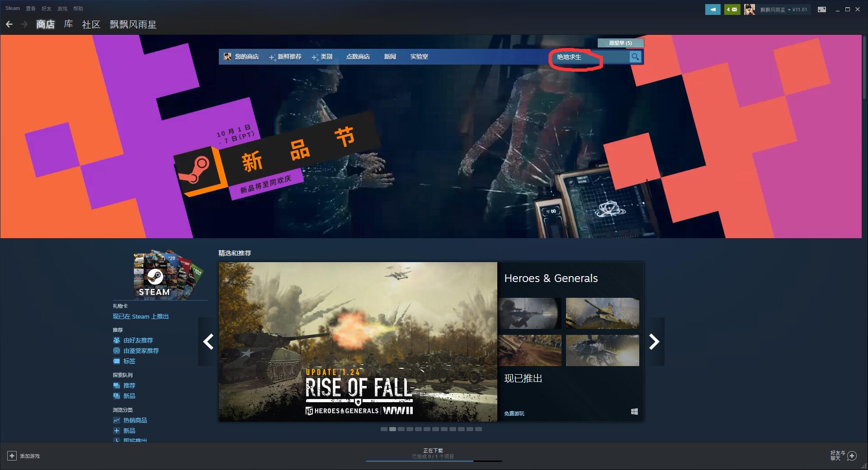The width and height of the screenshot is (868, 470).
Task: Open the 新闻 news link
Action: pyautogui.click(x=390, y=56)
